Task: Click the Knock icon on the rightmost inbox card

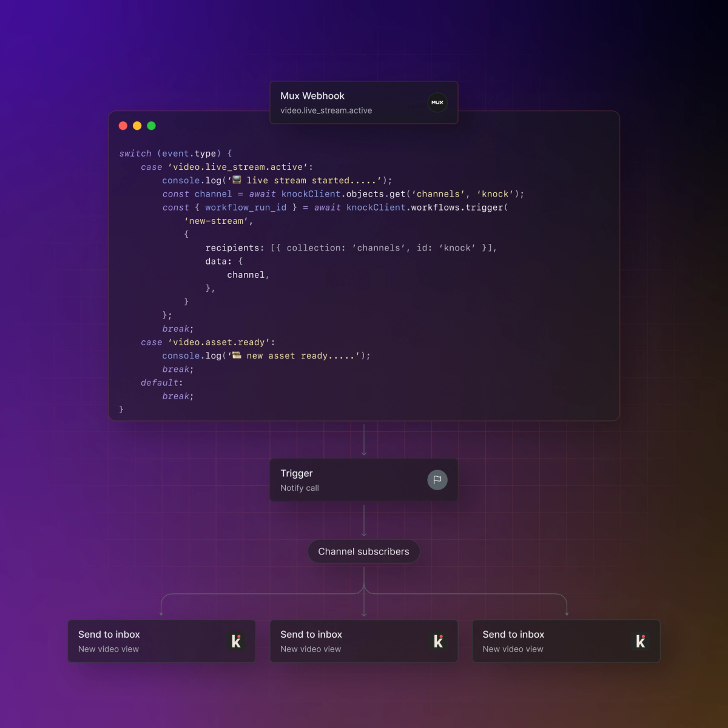Action: tap(641, 641)
